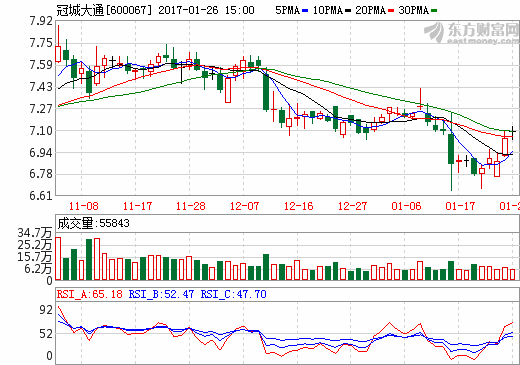Click the long red candle below the 12-07 price drop
The width and height of the screenshot is (520, 365).
[x=228, y=90]
